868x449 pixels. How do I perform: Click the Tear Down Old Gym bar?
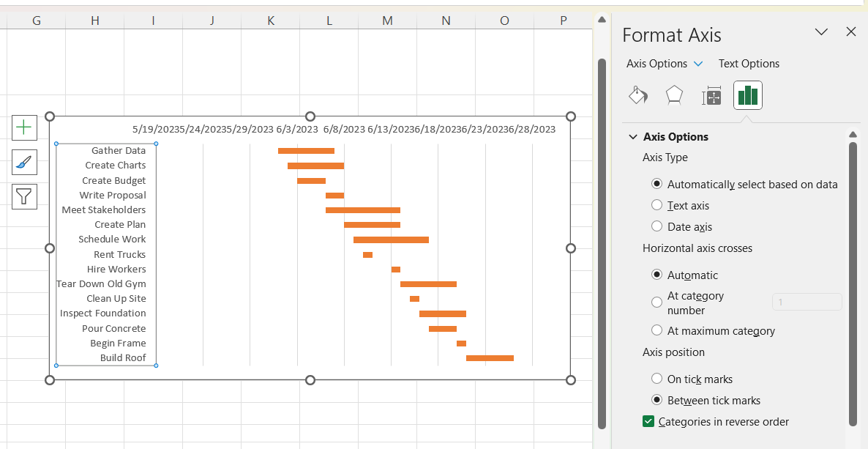428,283
